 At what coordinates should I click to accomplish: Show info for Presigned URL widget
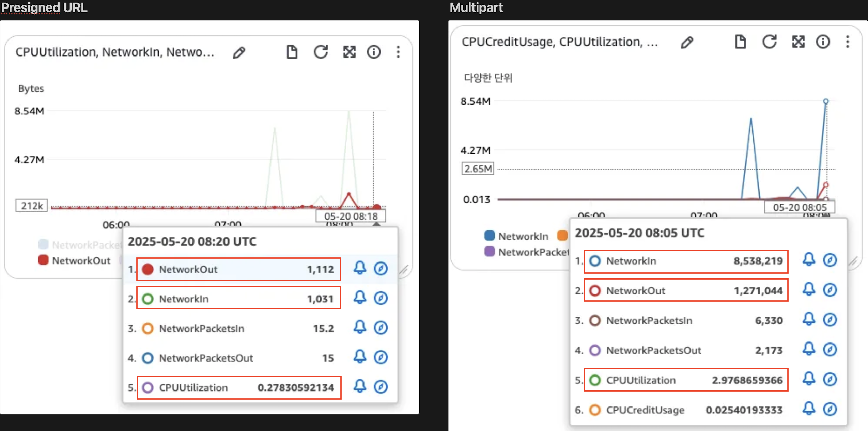[x=374, y=52]
